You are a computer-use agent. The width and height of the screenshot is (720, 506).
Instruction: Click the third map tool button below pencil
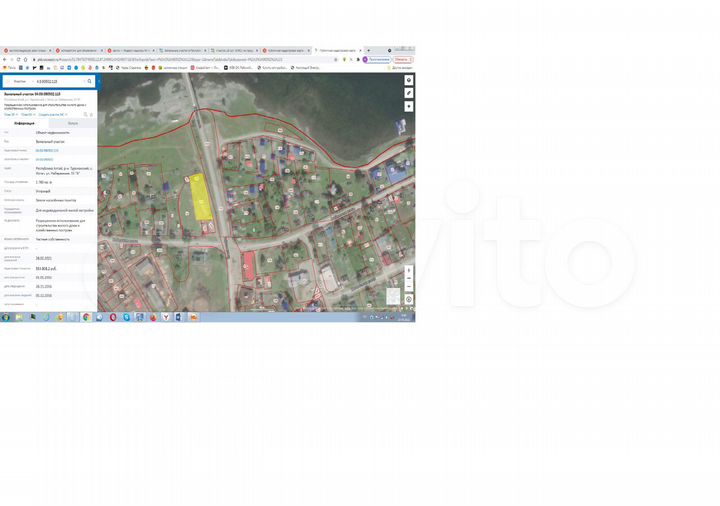tap(409, 107)
